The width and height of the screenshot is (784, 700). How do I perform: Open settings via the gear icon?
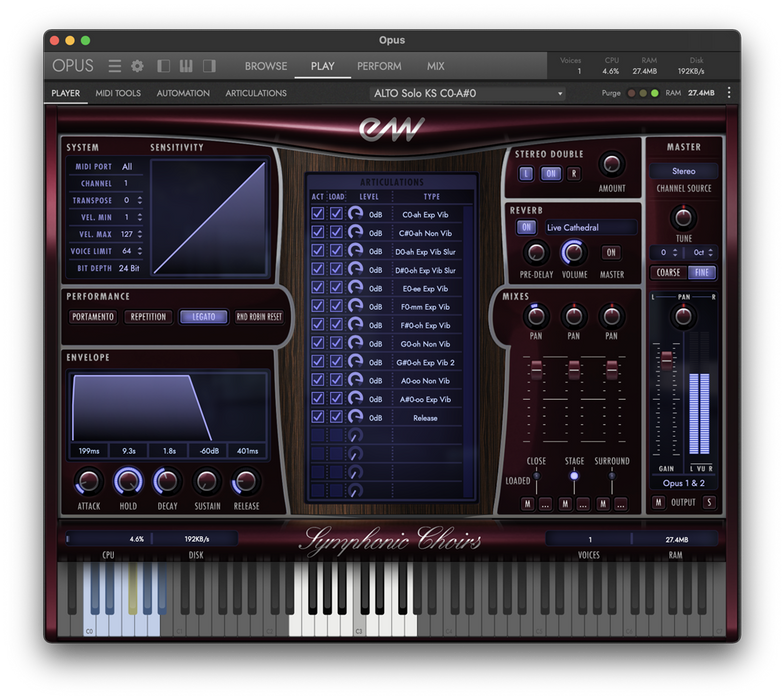tap(138, 66)
